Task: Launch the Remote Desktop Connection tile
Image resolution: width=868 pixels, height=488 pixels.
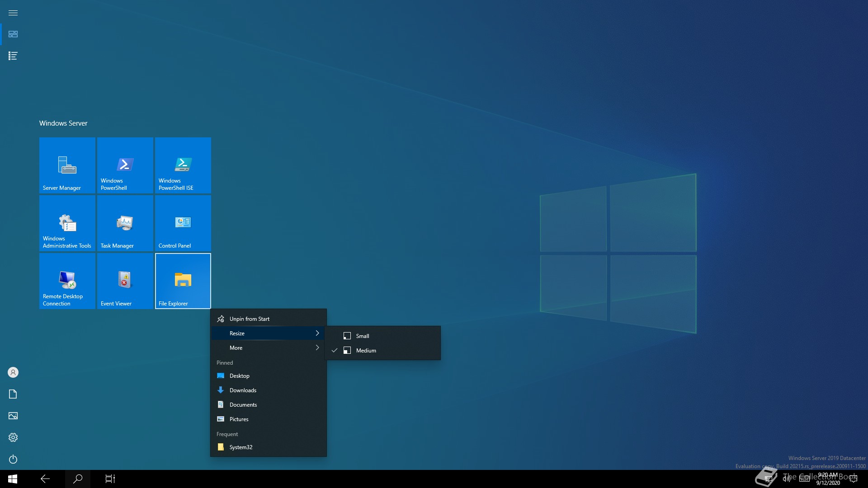Action: pos(67,281)
